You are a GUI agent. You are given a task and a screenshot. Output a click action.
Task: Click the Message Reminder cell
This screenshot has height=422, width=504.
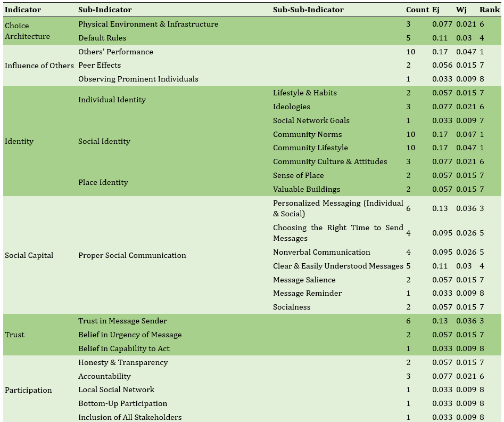(x=308, y=293)
